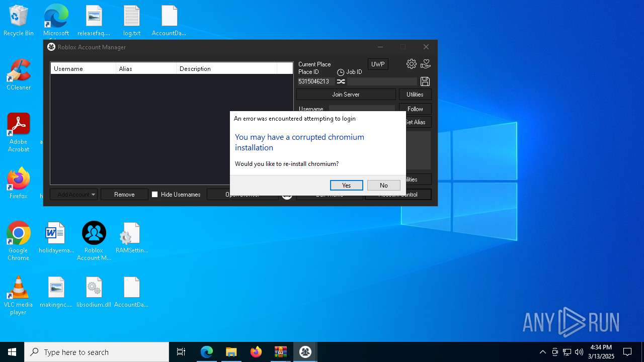Click the Username input field

(x=362, y=109)
